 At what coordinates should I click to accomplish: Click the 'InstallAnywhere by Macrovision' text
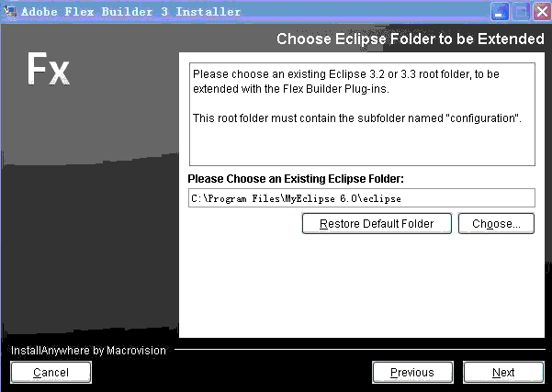pyautogui.click(x=88, y=351)
